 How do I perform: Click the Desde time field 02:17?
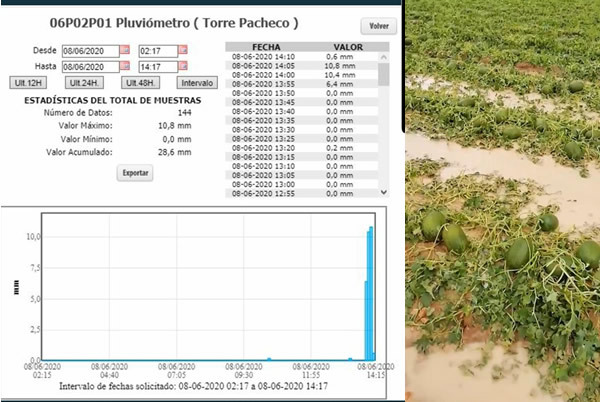click(158, 49)
